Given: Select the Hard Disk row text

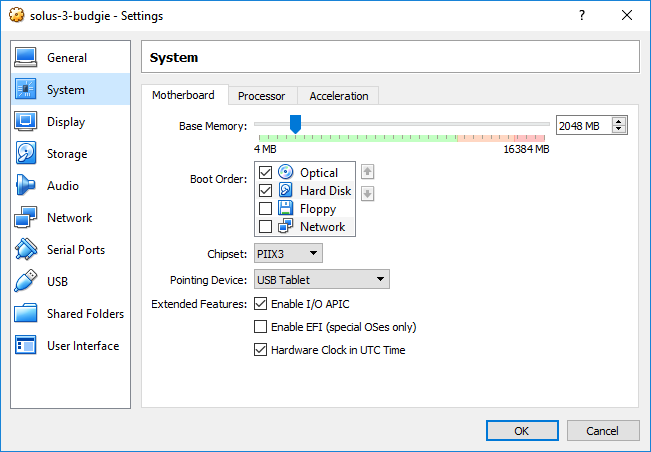Looking at the screenshot, I should pos(326,191).
